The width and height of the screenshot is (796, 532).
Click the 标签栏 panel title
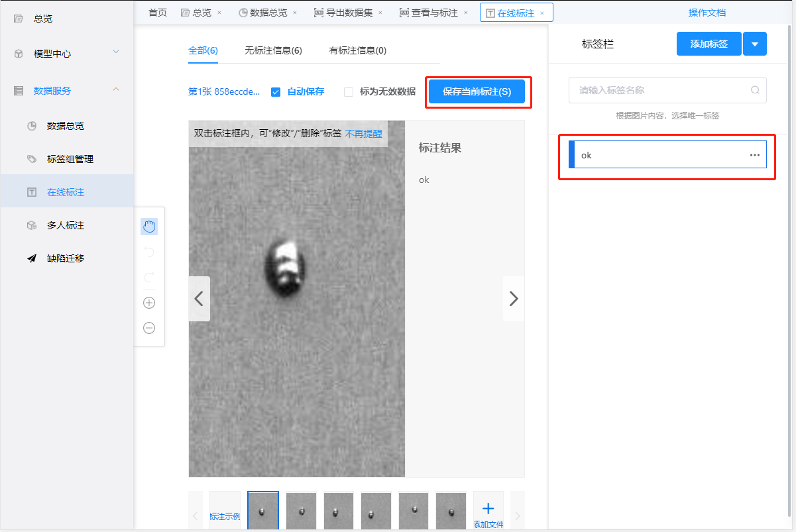click(x=598, y=44)
